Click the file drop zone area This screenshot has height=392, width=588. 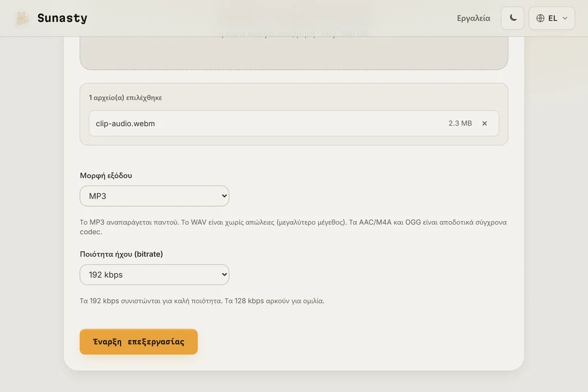[294, 52]
